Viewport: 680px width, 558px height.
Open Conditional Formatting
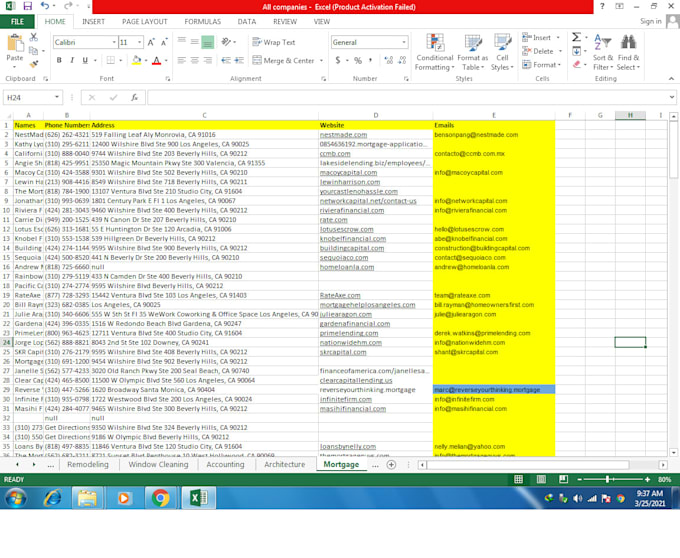pyautogui.click(x=435, y=52)
